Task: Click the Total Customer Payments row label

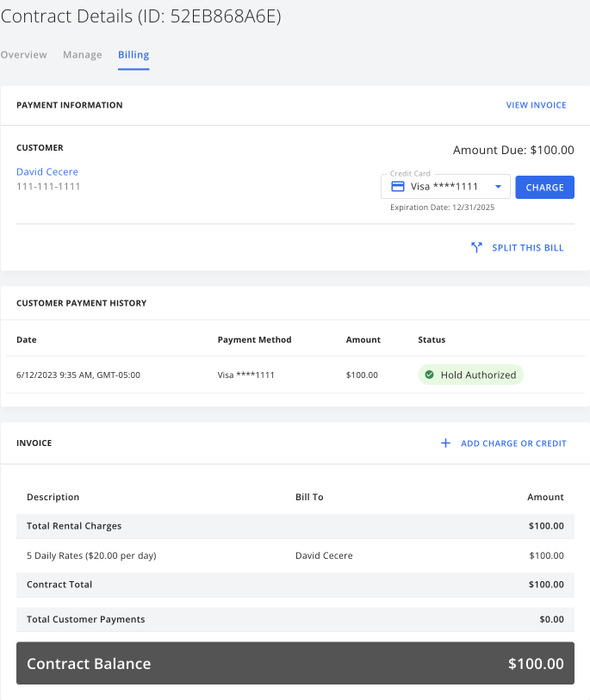Action: [86, 619]
